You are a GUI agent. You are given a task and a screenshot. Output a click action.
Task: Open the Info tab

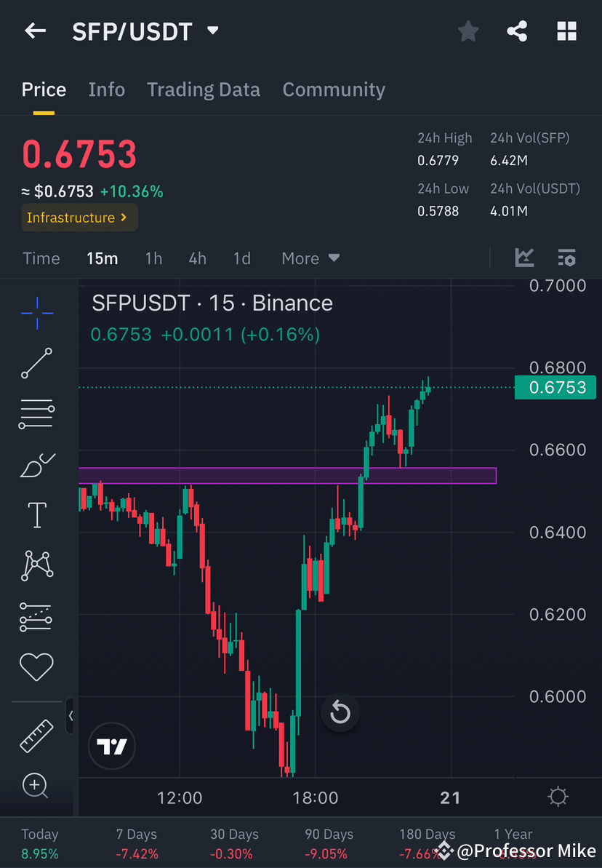(x=106, y=89)
